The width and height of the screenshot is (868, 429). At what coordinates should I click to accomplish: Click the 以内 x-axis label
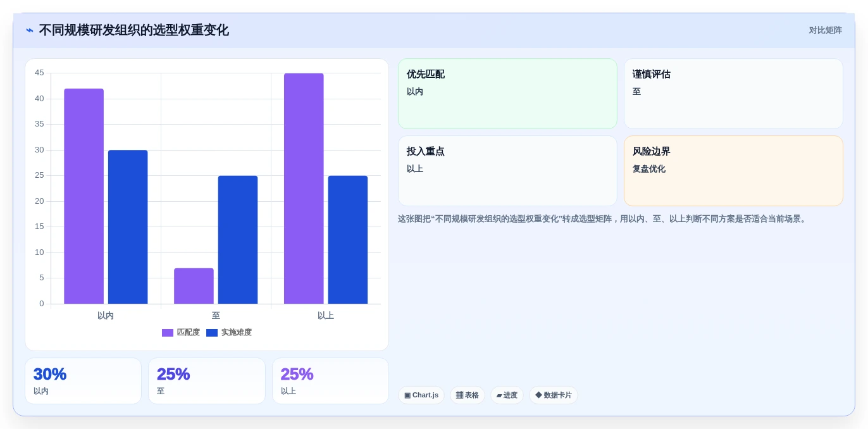pos(106,315)
